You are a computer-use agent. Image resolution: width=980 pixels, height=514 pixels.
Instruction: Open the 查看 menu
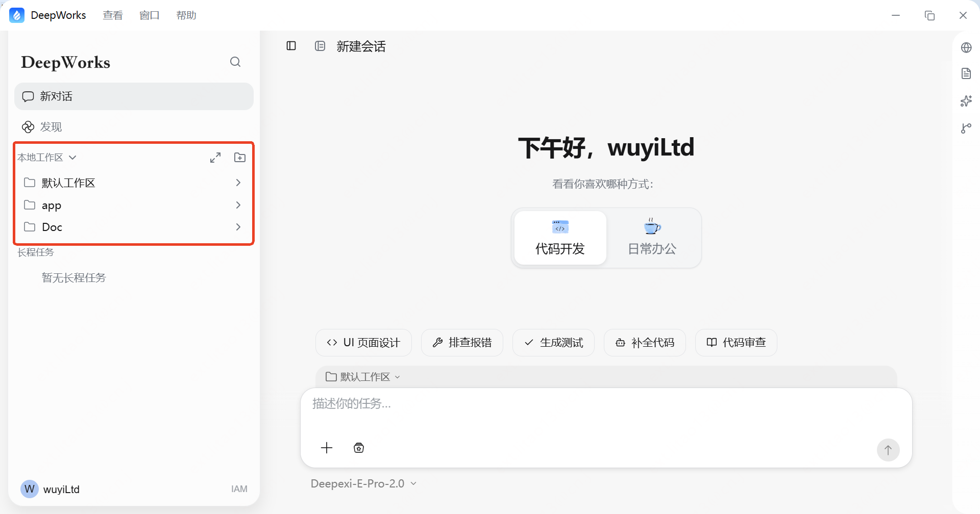click(x=113, y=15)
